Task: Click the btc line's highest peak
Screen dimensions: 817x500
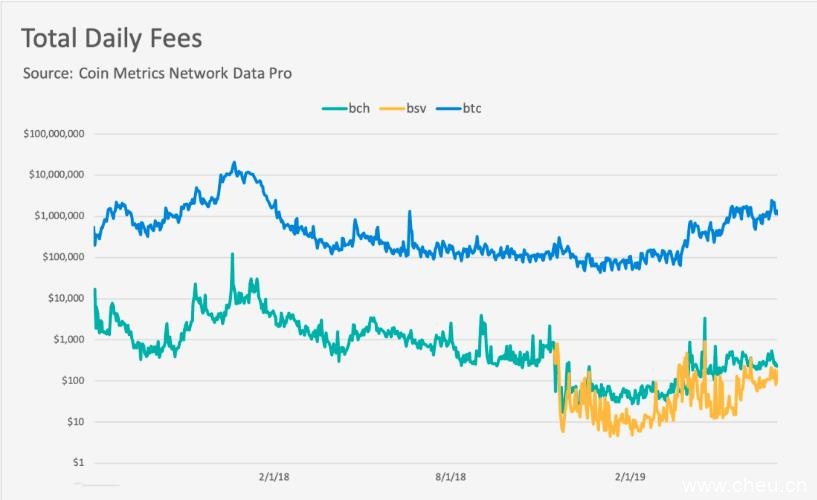Action: tap(234, 163)
